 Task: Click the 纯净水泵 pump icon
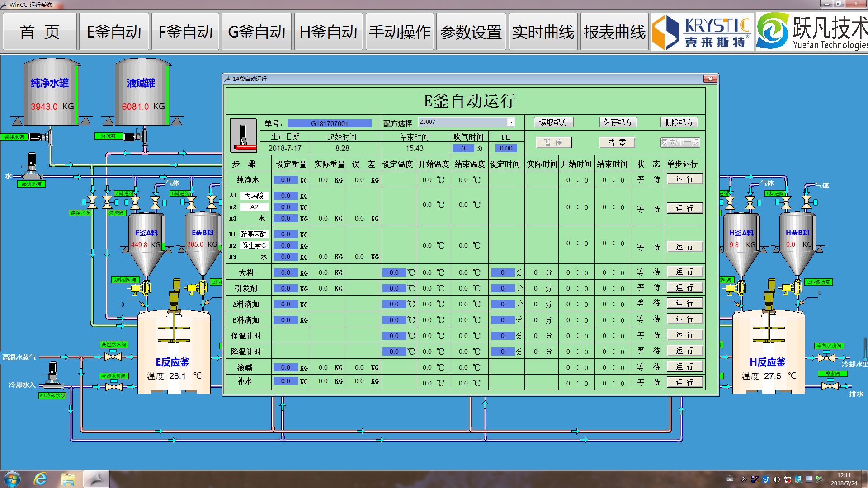pyautogui.click(x=42, y=136)
